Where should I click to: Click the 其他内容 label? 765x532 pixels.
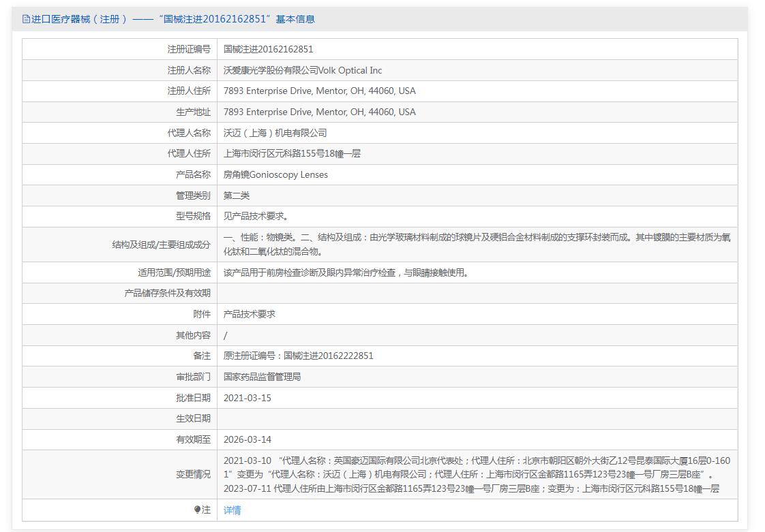tap(193, 336)
